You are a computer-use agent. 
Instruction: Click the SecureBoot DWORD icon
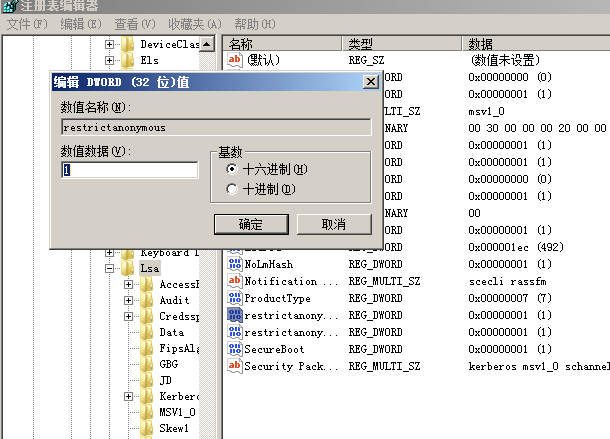pos(235,349)
